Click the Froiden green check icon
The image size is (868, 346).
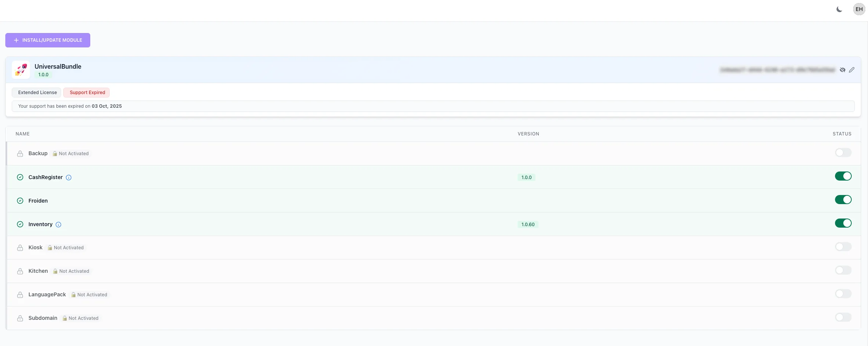tap(20, 201)
